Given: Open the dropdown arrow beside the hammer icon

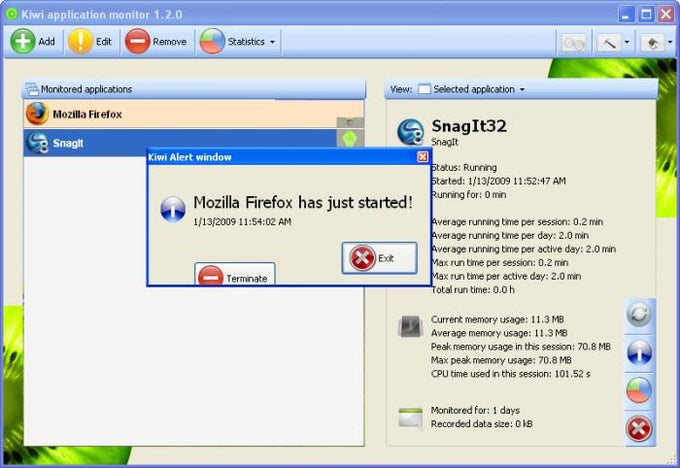Looking at the screenshot, I should [627, 42].
